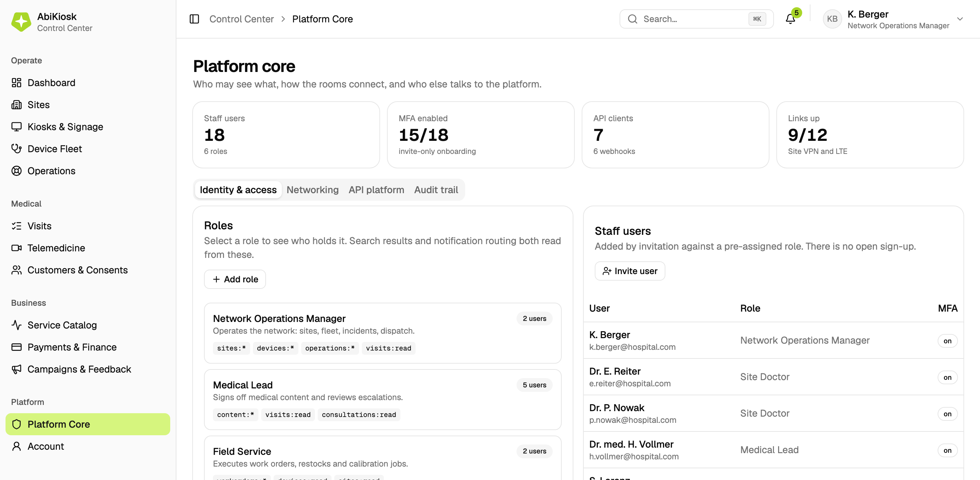
Task: Click the Service Catalog pulse icon
Action: click(x=16, y=325)
